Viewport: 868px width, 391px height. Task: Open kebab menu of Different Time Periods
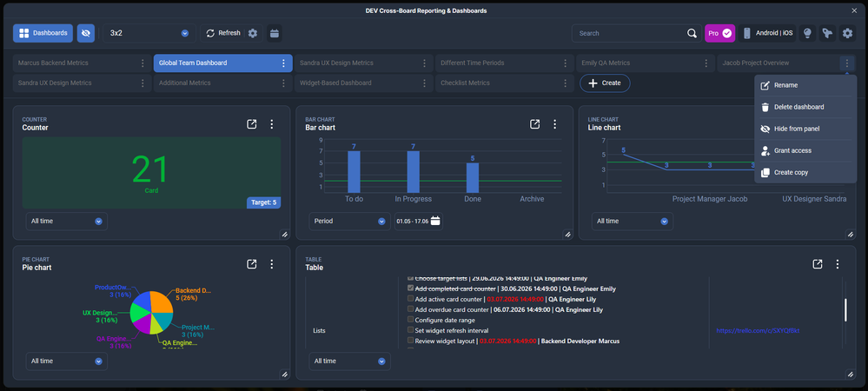coord(565,63)
